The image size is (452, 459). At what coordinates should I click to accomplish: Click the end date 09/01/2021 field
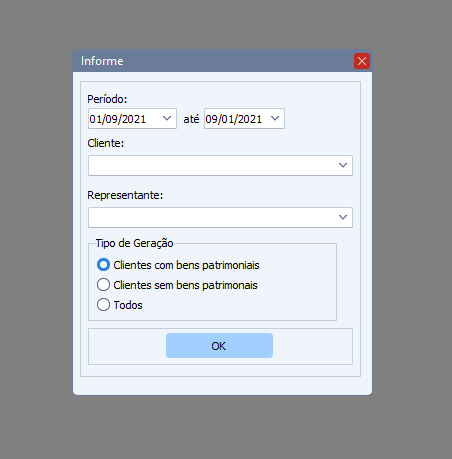click(x=236, y=118)
